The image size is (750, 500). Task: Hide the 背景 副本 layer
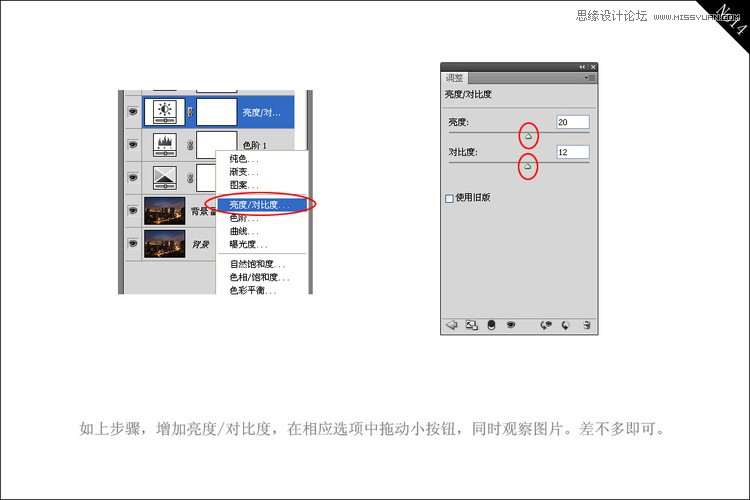tap(133, 211)
